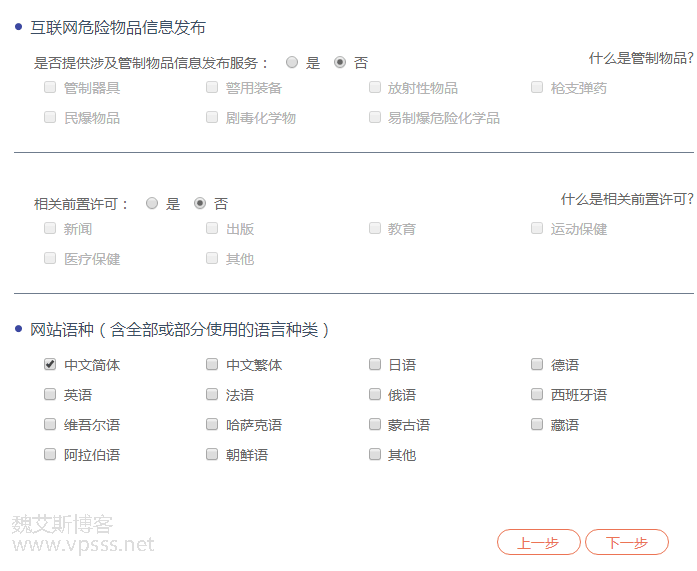Image resolution: width=697 pixels, height=571 pixels.
Task: Check the 朝鲜语 language checkbox
Action: coord(212,455)
